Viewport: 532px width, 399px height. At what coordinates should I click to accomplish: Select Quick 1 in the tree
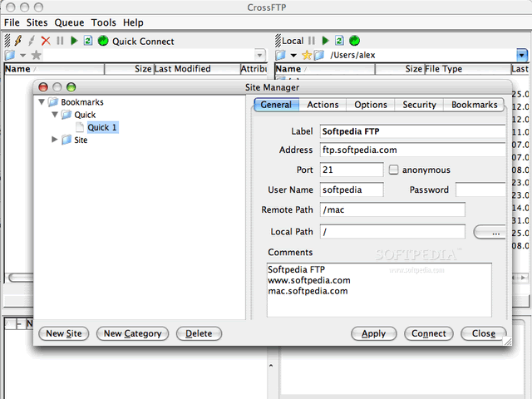tap(102, 127)
